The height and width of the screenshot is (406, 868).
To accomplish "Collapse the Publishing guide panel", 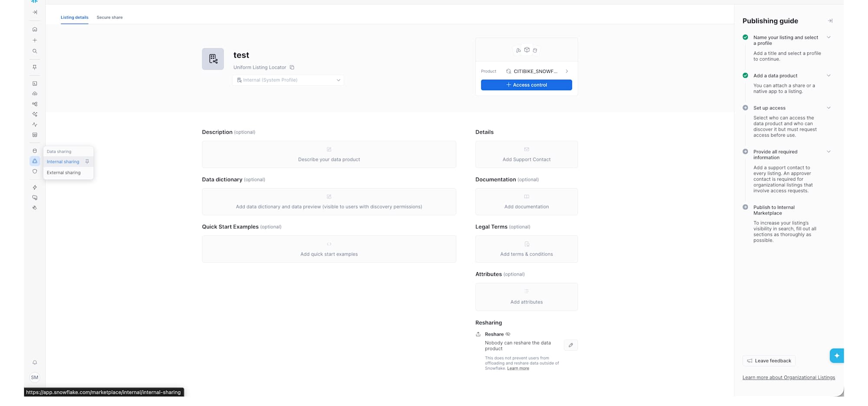I will coord(830,21).
